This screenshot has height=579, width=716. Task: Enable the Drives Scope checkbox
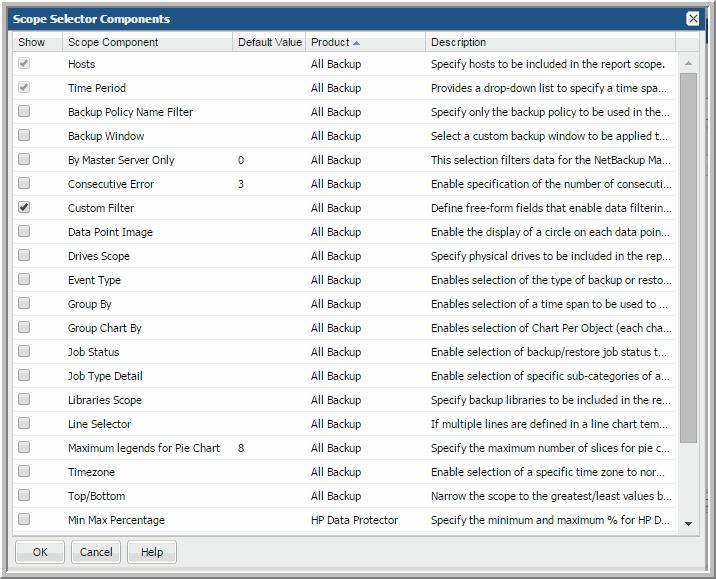click(x=24, y=256)
